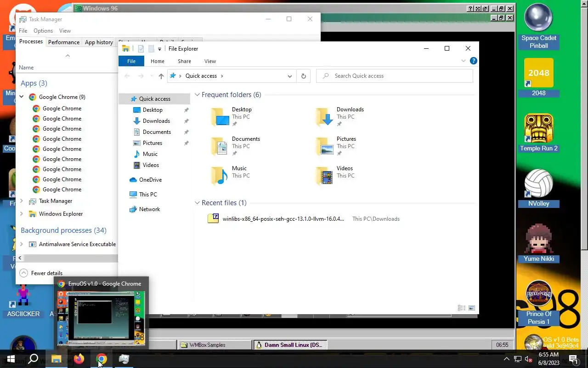Click File Explorer taskbar icon
Screen dimensions: 588x368
(56, 359)
